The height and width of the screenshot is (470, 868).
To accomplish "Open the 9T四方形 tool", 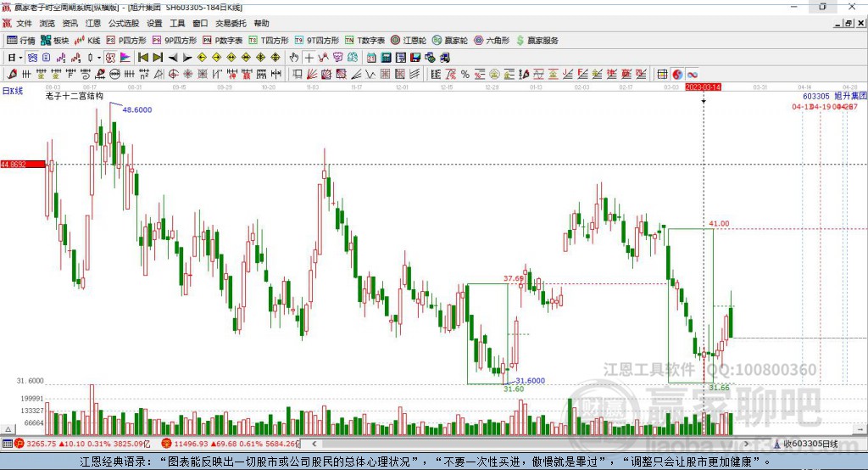I will [317, 41].
